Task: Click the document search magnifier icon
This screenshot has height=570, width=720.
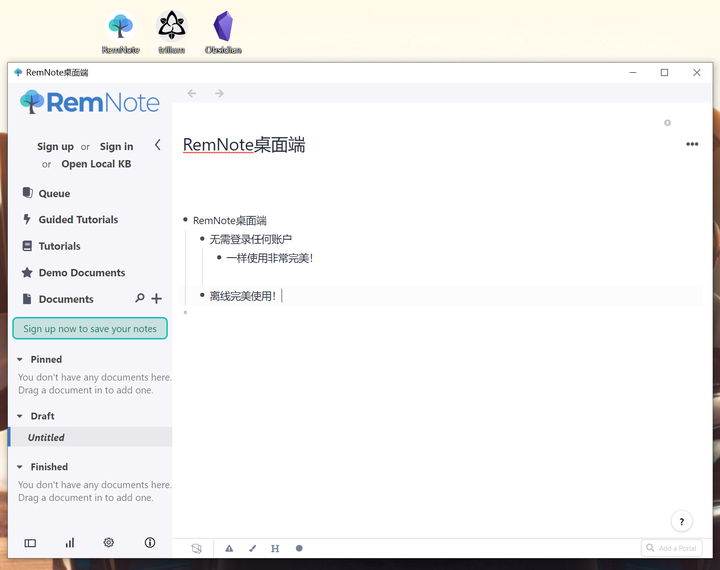Action: click(x=140, y=298)
